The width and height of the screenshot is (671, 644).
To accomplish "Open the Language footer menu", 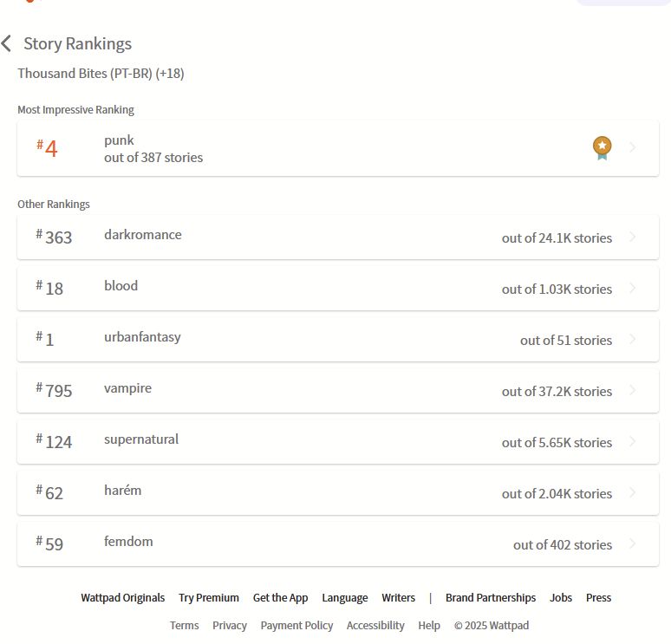I will tap(345, 597).
